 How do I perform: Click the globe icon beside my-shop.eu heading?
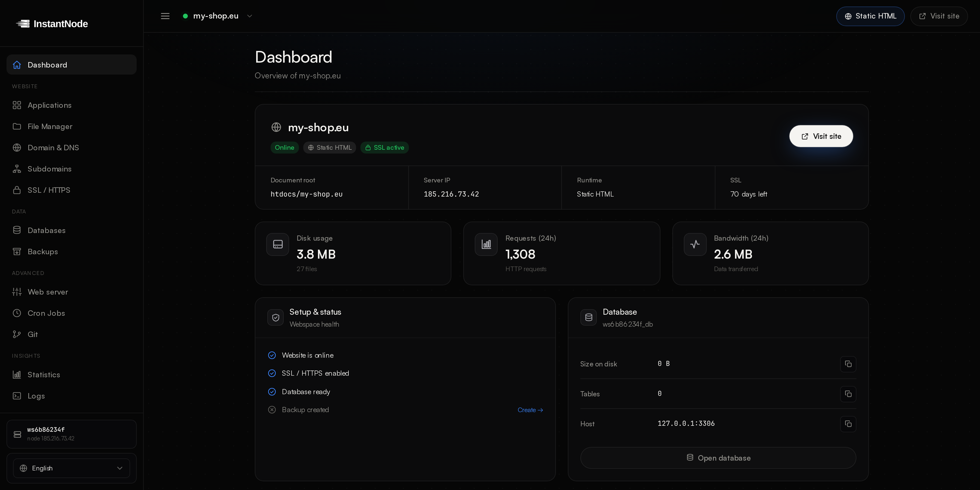pyautogui.click(x=276, y=127)
